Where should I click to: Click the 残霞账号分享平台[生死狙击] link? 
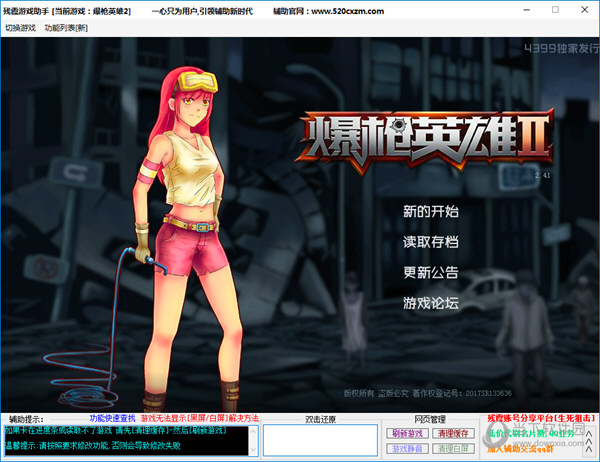[541, 418]
